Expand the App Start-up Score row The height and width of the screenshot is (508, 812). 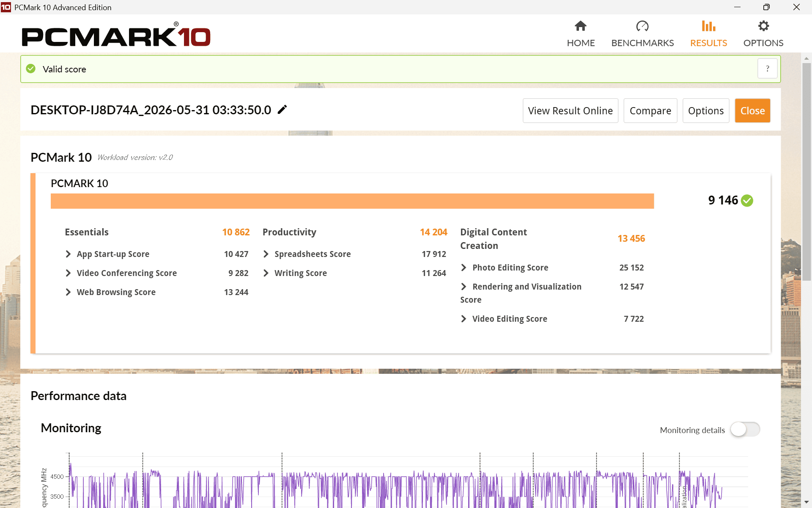coord(68,254)
